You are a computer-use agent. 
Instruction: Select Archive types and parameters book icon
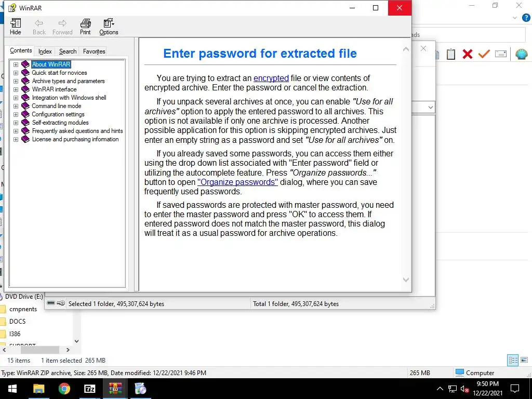[x=25, y=81]
